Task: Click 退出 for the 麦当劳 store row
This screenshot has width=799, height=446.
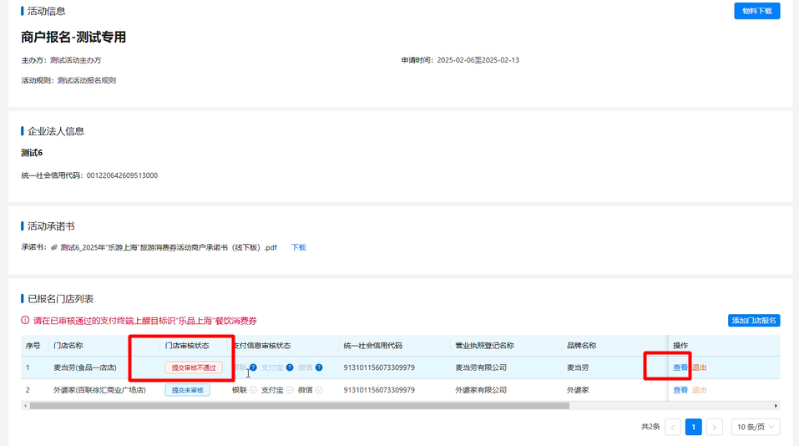Action: pyautogui.click(x=699, y=367)
